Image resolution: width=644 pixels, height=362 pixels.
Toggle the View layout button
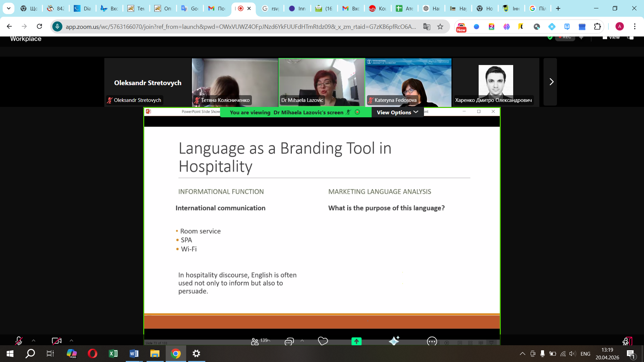(x=611, y=37)
